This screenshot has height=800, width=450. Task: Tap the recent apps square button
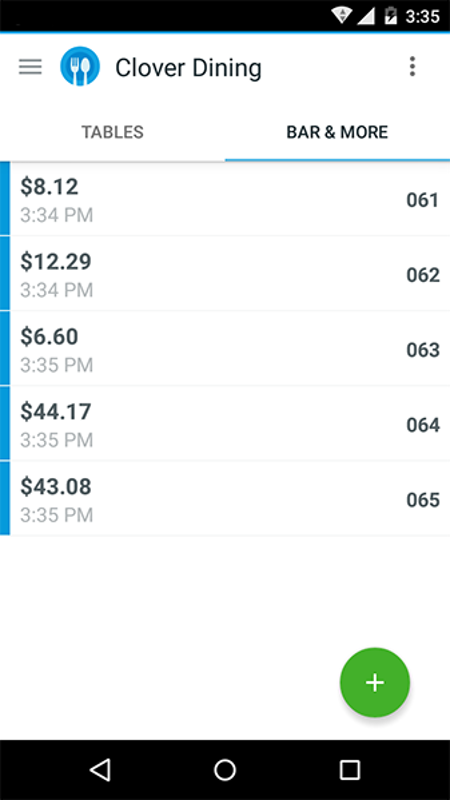tap(350, 769)
